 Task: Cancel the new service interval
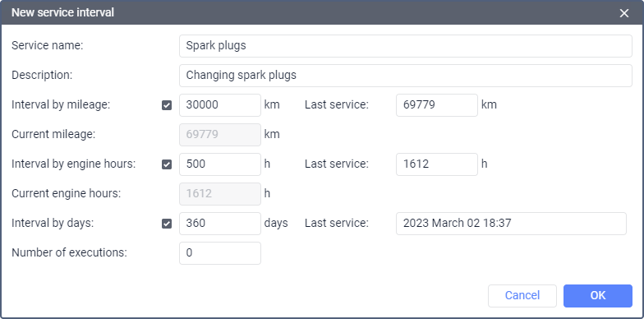[x=522, y=296]
